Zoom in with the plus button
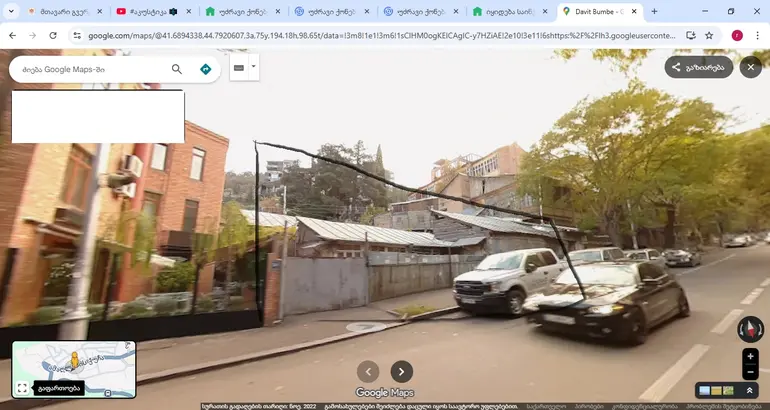The image size is (770, 410). pyautogui.click(x=750, y=356)
